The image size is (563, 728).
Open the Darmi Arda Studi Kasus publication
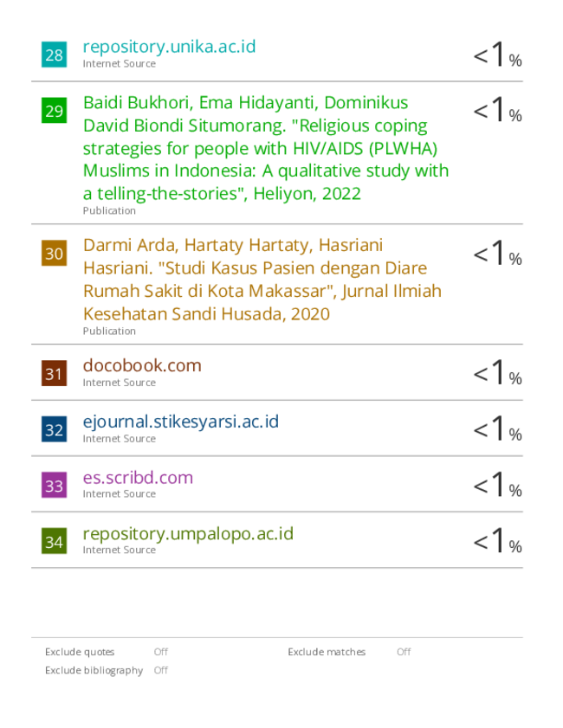[x=262, y=280]
